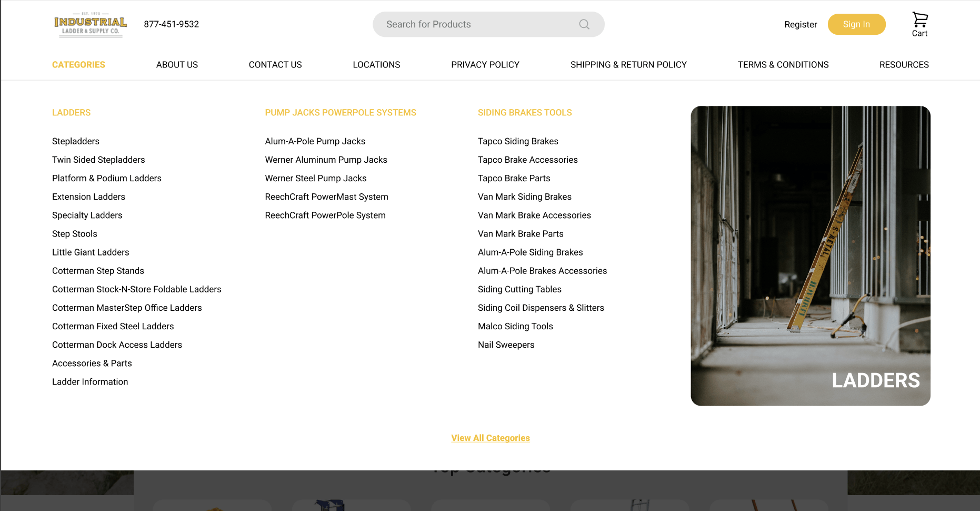Select Werner Aluminum Pump Jacks
This screenshot has width=980, height=511.
(326, 160)
